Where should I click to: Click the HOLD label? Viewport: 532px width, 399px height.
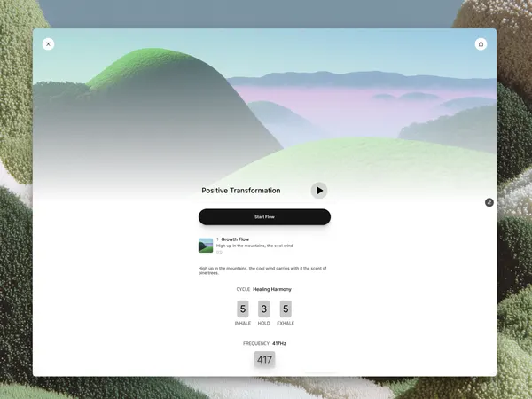point(263,324)
